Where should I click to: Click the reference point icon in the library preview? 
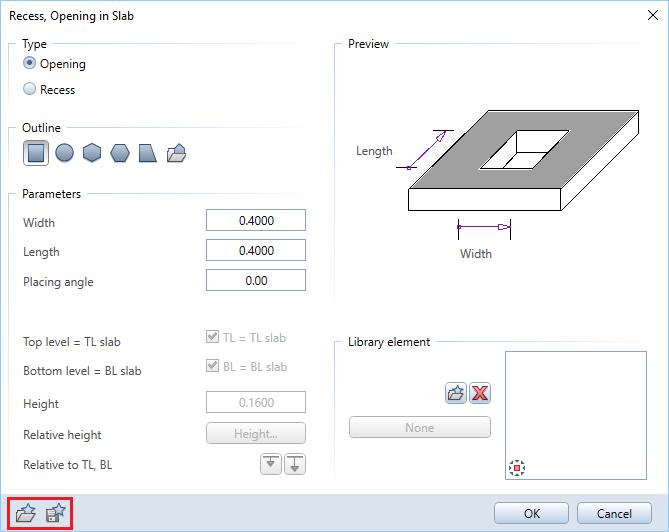coord(517,468)
